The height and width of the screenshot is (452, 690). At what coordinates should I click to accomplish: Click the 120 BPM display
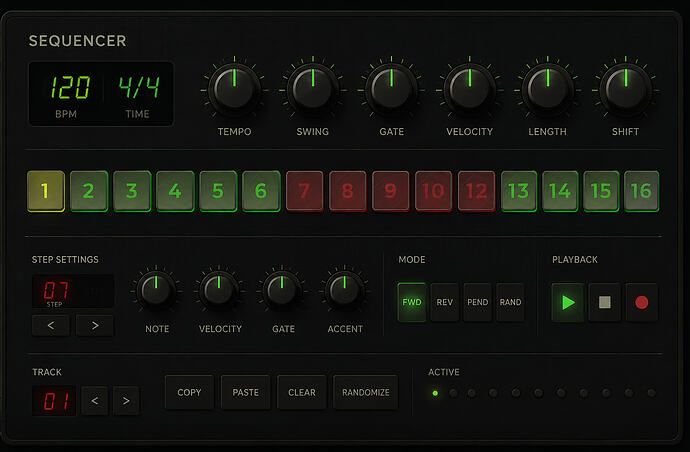click(70, 88)
